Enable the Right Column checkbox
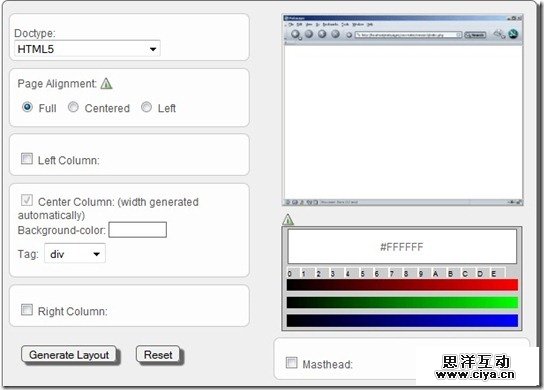 pos(27,310)
